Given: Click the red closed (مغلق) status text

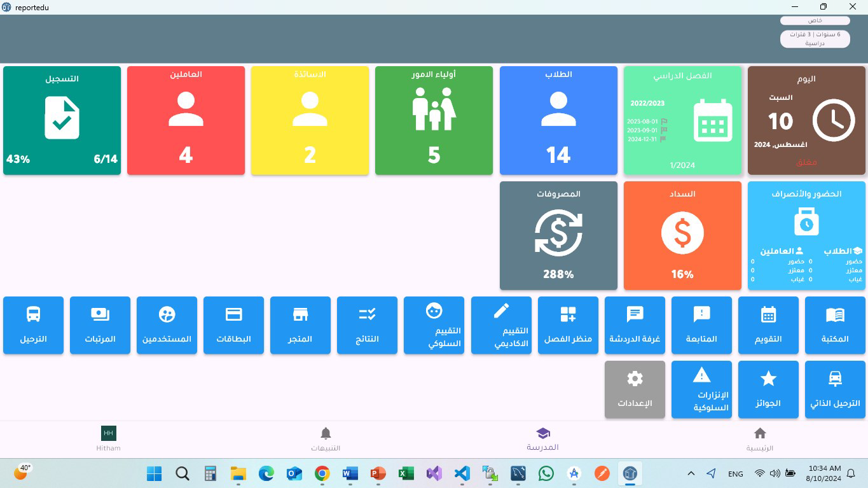Looking at the screenshot, I should point(806,162).
